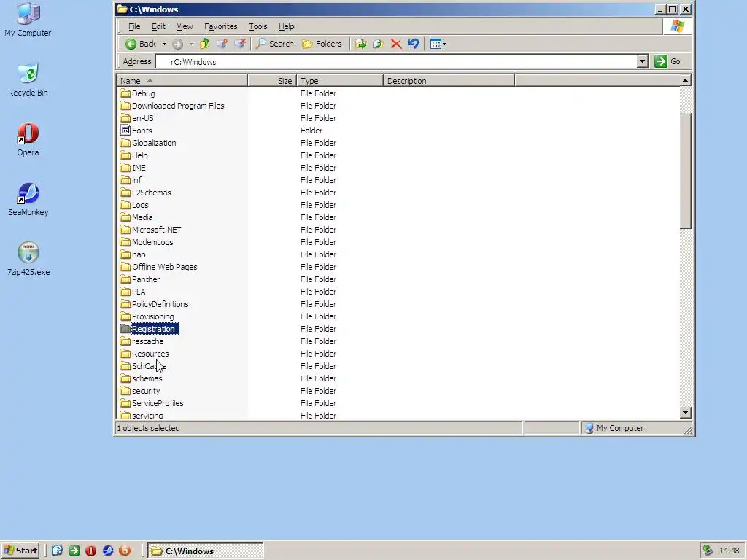This screenshot has width=747, height=560.
Task: Open the Forward history dropdown arrow
Action: 191,44
